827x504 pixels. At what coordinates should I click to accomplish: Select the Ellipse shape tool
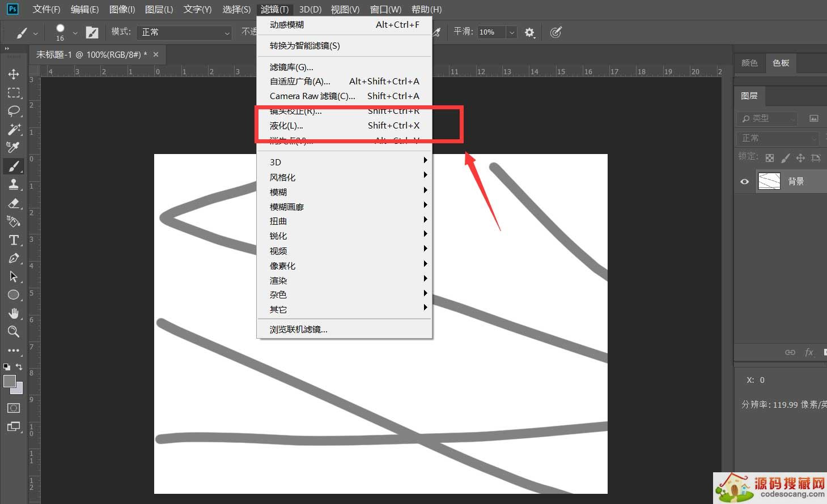pyautogui.click(x=14, y=294)
